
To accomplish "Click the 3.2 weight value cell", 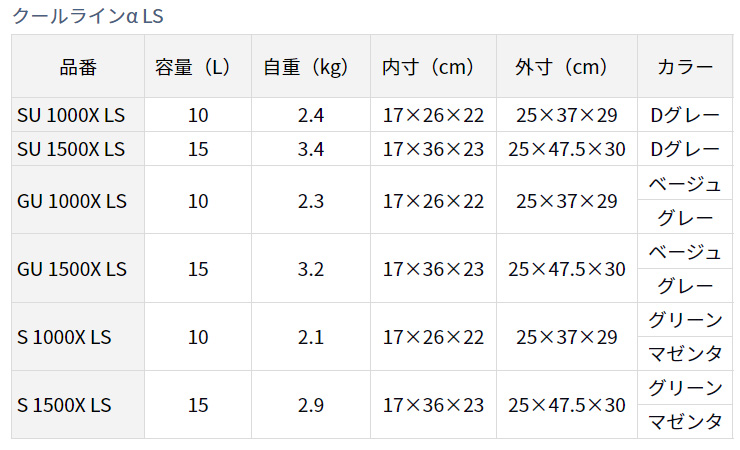I will [311, 268].
